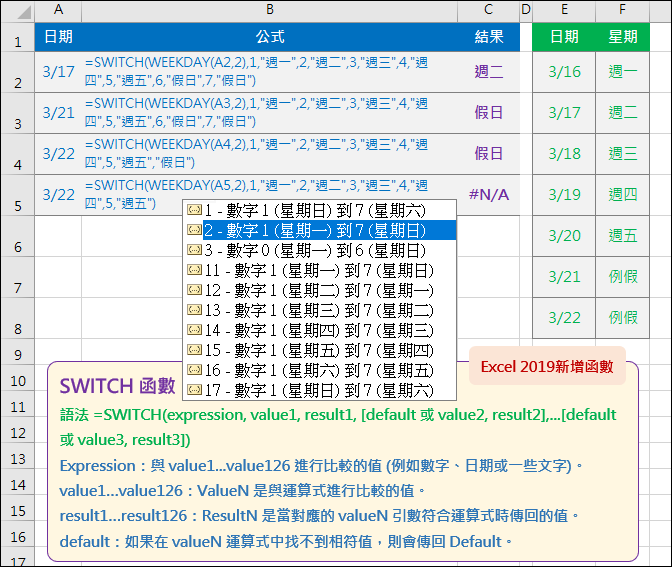
Task: Select cell A2 containing 3/17
Action: [x=58, y=72]
